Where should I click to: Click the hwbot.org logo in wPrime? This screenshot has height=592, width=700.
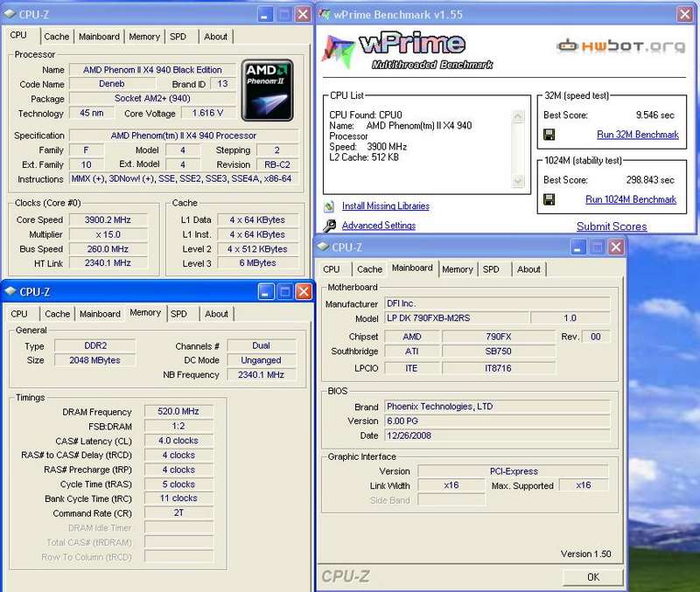(x=621, y=46)
